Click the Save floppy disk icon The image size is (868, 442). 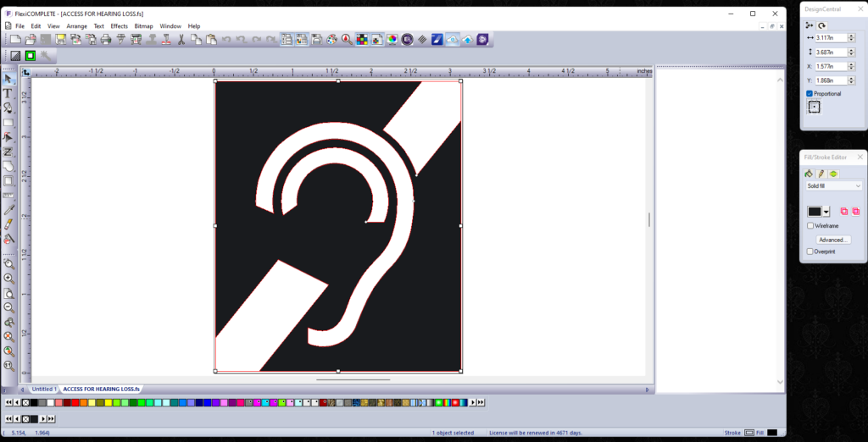[x=60, y=39]
